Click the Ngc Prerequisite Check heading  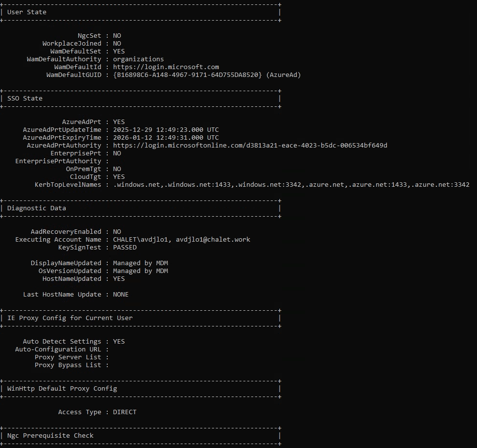[x=50, y=436]
